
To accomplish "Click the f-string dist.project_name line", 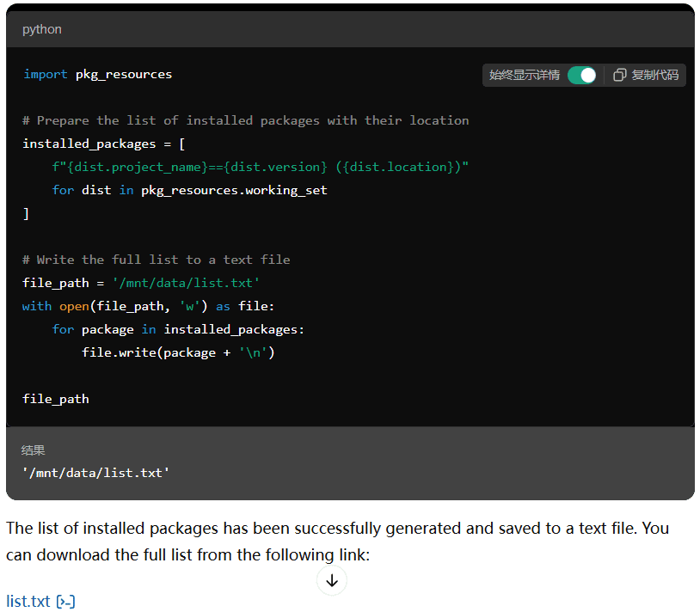I will pyautogui.click(x=261, y=168).
